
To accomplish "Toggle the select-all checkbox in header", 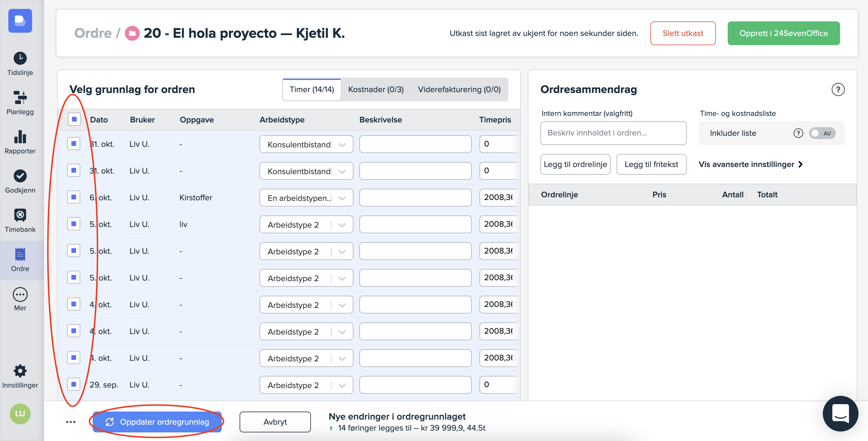I will coord(74,119).
